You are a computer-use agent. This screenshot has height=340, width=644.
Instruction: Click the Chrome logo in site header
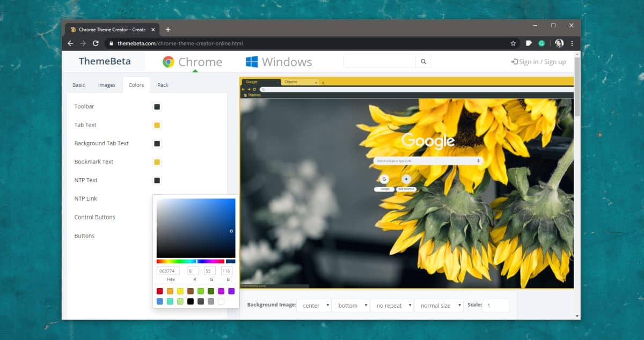pos(169,62)
